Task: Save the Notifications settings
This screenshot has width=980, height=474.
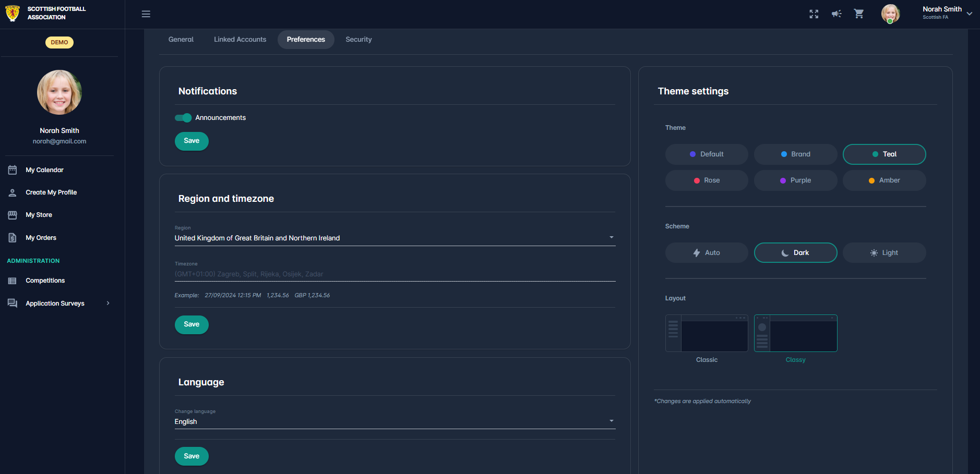Action: [192, 141]
